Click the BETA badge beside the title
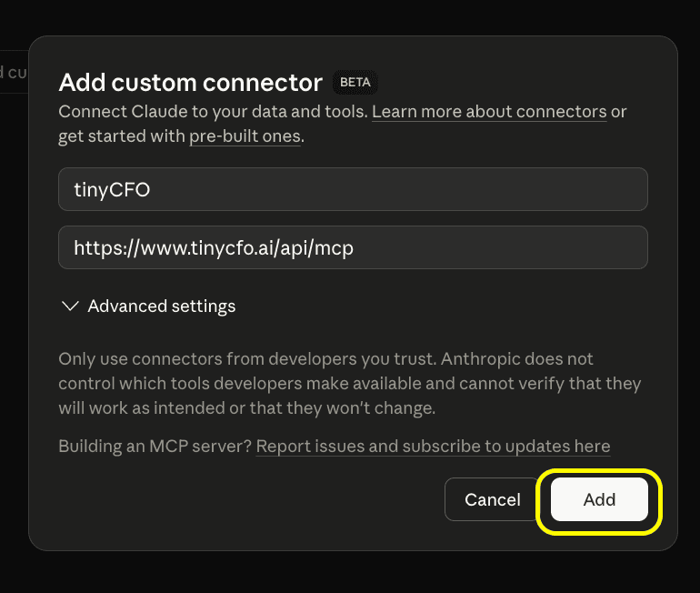The image size is (700, 593). click(x=355, y=83)
